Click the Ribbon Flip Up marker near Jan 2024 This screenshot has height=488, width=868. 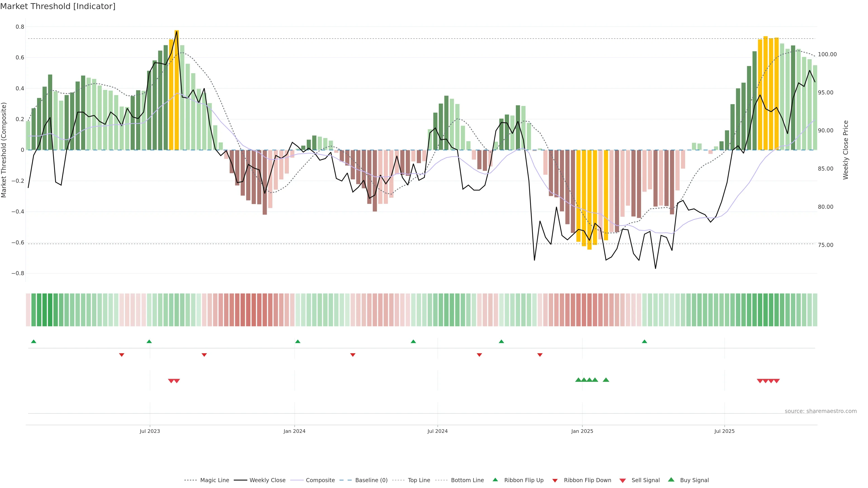pos(297,342)
